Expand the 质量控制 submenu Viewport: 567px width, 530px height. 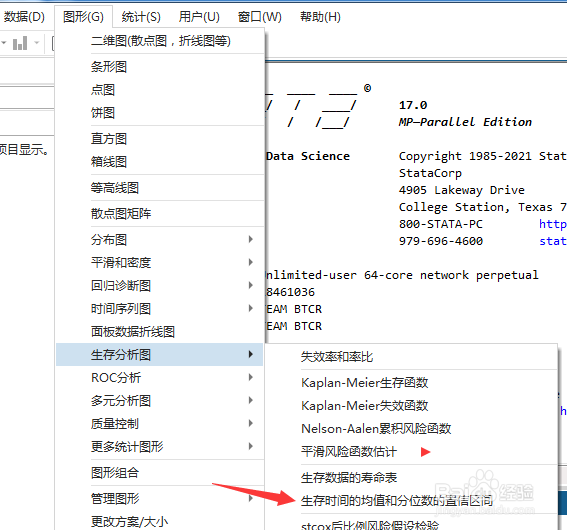tap(161, 424)
